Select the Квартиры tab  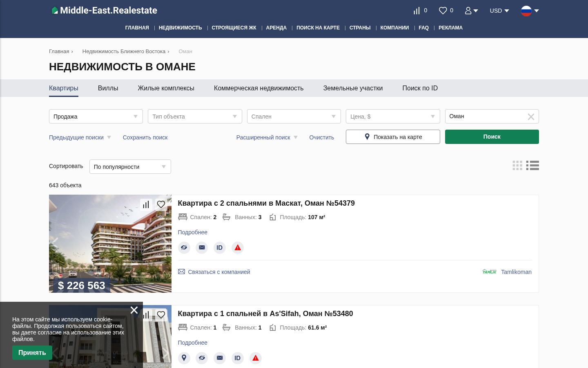point(64,88)
